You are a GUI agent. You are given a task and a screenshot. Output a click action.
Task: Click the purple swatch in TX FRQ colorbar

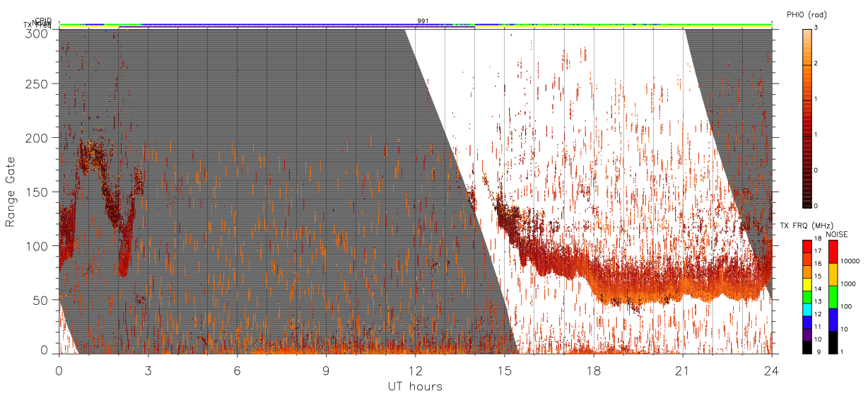tap(807, 335)
